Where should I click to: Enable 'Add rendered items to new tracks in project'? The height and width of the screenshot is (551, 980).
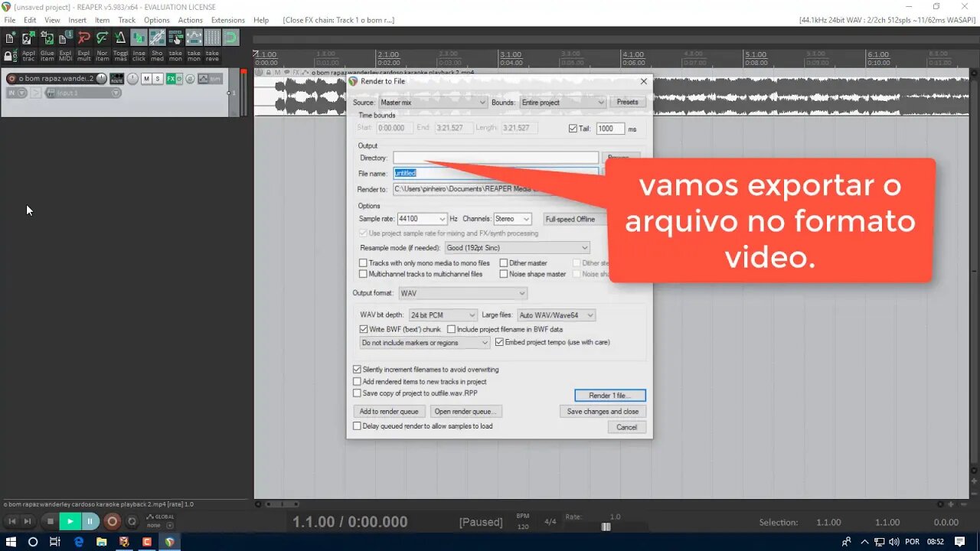(x=357, y=381)
